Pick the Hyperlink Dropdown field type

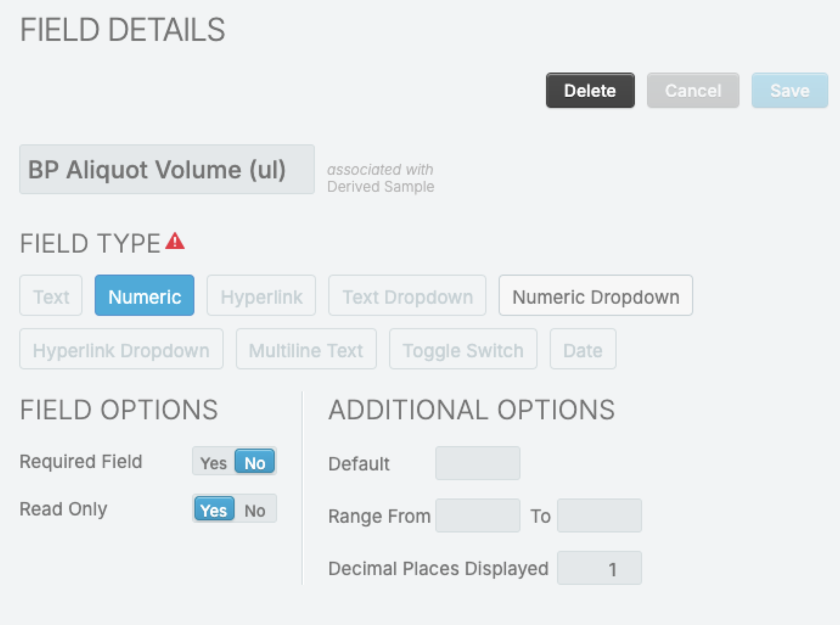tap(121, 349)
